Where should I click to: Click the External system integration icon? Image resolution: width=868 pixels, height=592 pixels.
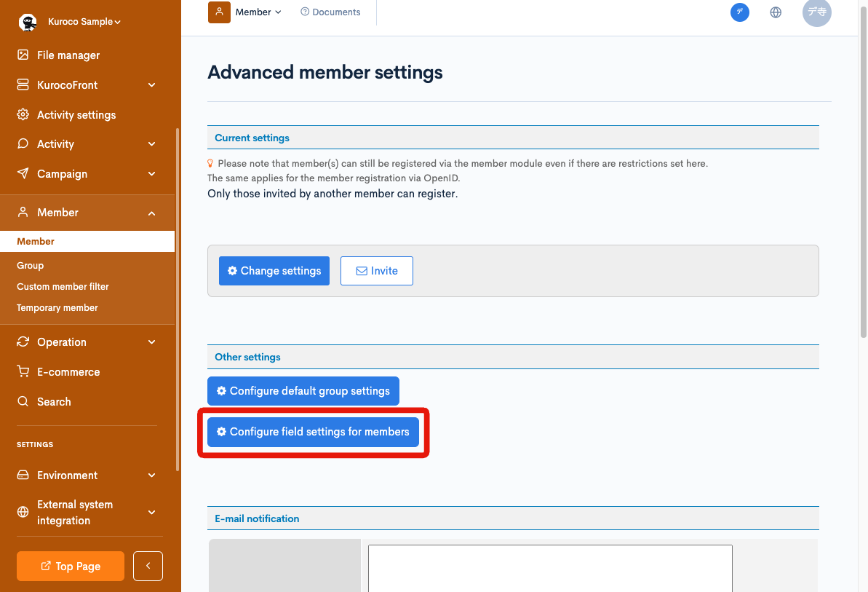click(x=22, y=512)
